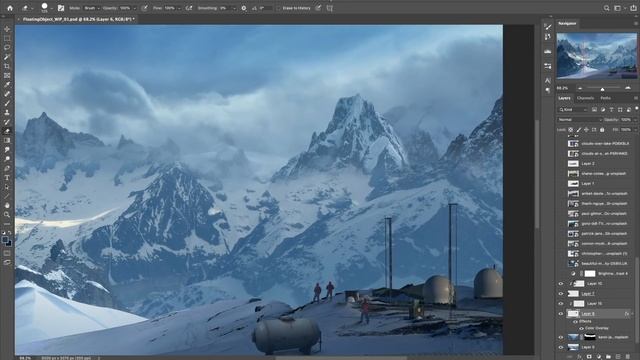640x360 pixels.
Task: Click the Navigator preview thumbnail
Action: [596, 56]
